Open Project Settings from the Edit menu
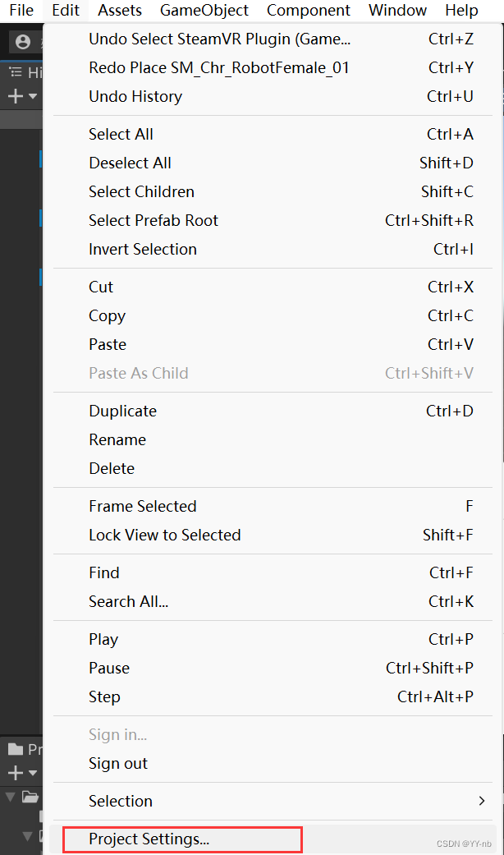Screen dimensions: 504x855 pyautogui.click(x=149, y=839)
